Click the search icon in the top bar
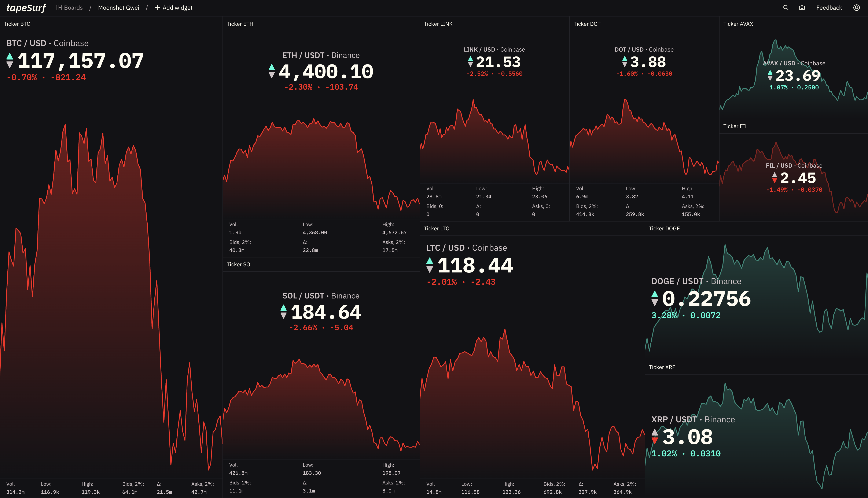 pyautogui.click(x=786, y=8)
